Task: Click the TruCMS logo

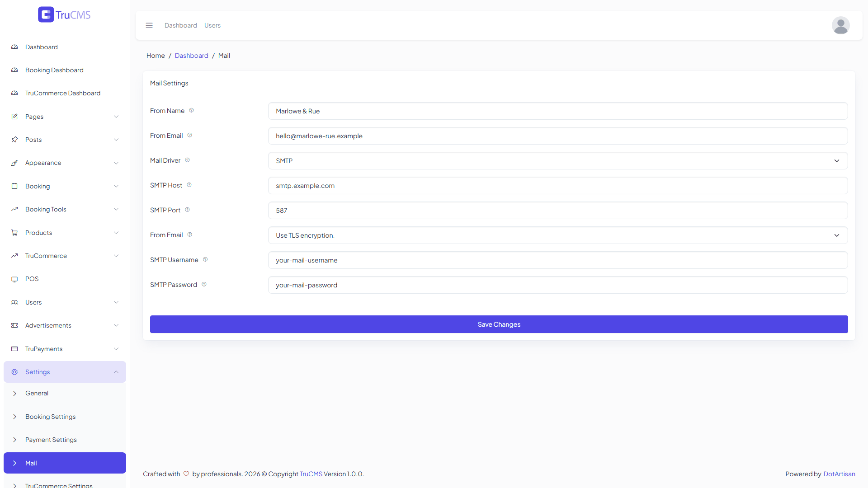Action: coord(64,14)
